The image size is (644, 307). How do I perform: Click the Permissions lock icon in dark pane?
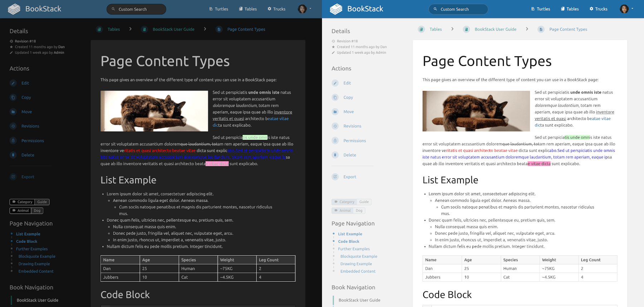click(x=13, y=141)
